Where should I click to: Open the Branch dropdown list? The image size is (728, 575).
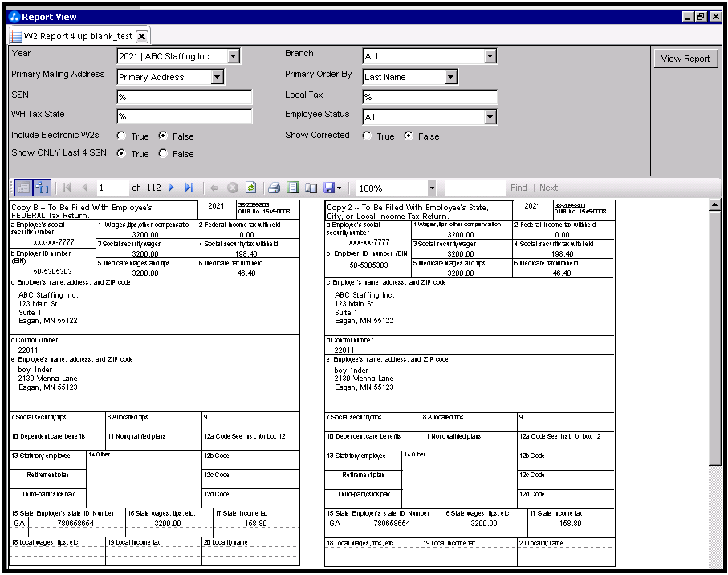(490, 57)
